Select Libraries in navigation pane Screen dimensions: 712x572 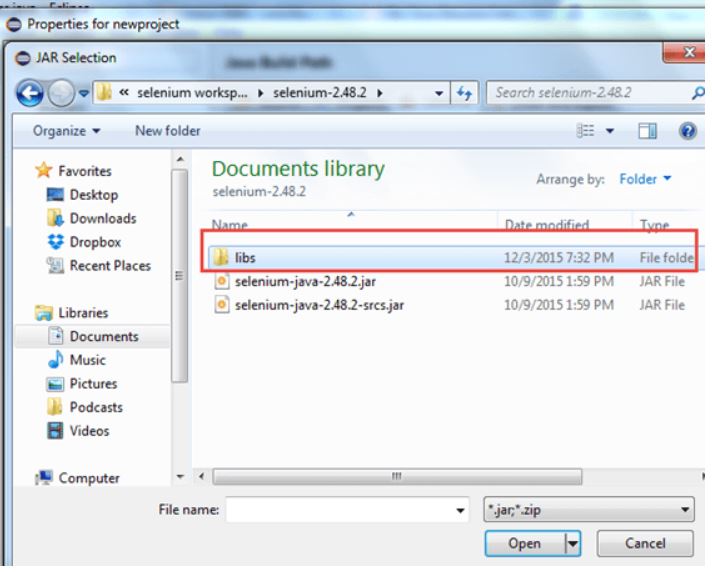pos(83,313)
